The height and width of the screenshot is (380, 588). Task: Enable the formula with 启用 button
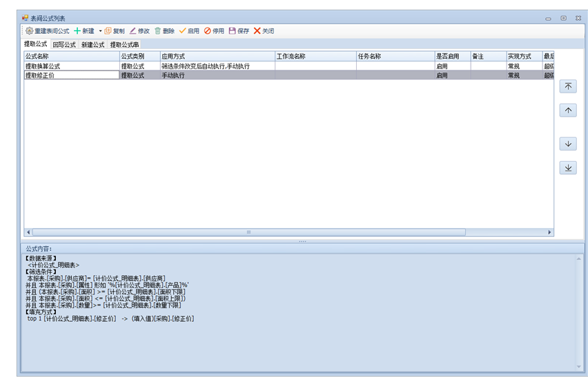click(x=189, y=31)
